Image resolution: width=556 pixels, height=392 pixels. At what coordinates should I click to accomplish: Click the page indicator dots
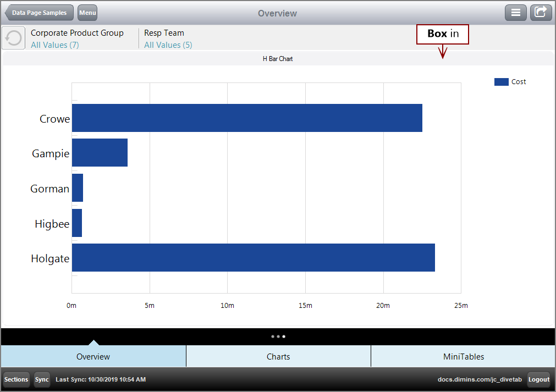[278, 336]
